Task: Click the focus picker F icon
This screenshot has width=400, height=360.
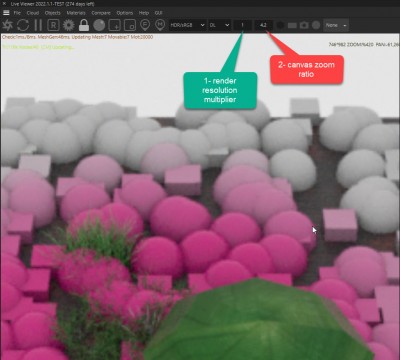Action: coord(145,25)
